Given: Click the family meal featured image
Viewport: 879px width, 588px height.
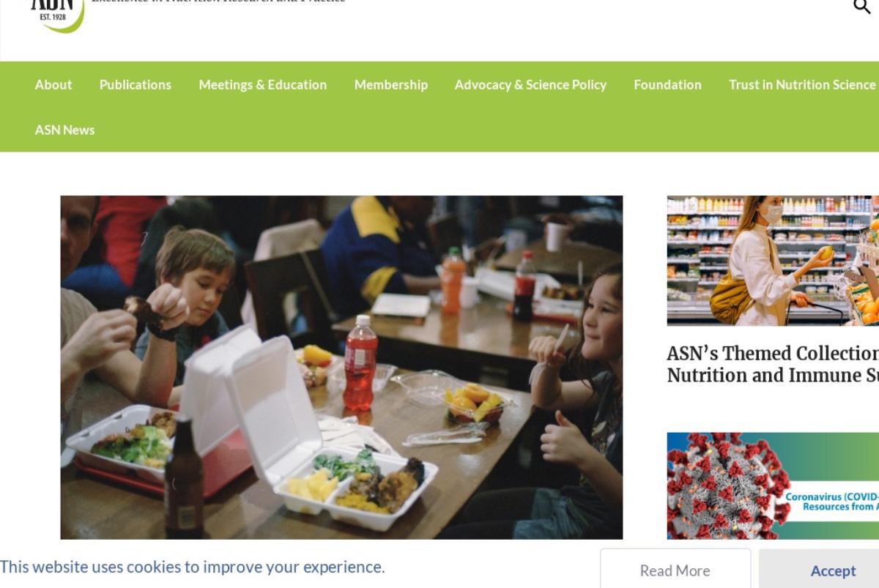Looking at the screenshot, I should point(341,368).
